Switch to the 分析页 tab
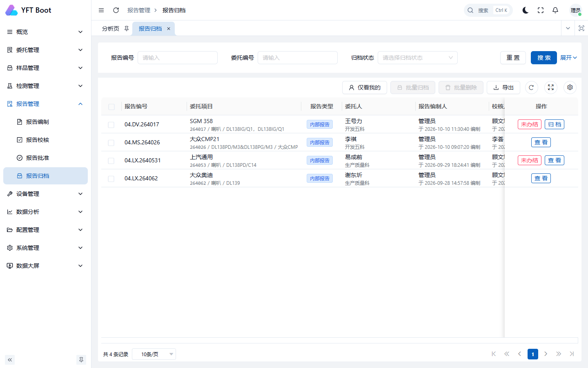The height and width of the screenshot is (368, 588). click(x=111, y=29)
